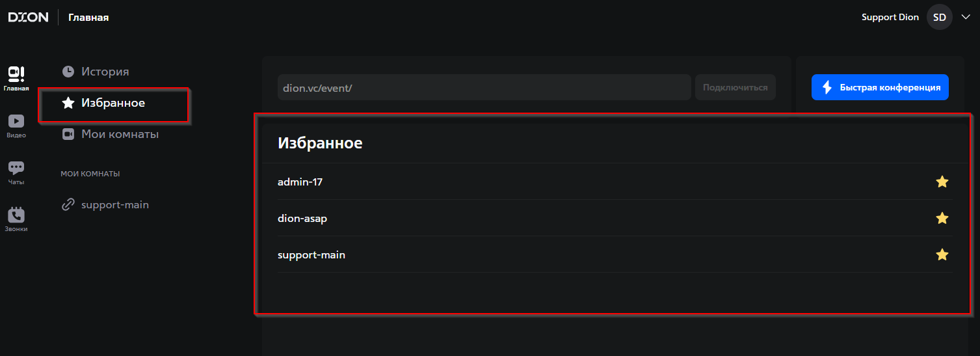
Task: Click the clock icon next to История
Action: [68, 72]
